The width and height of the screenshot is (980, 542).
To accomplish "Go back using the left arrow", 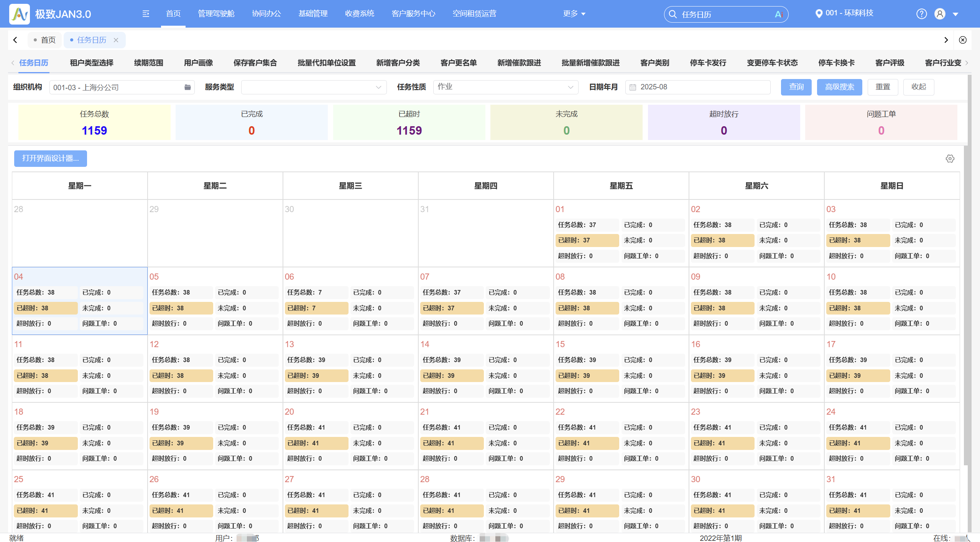I will (x=15, y=40).
